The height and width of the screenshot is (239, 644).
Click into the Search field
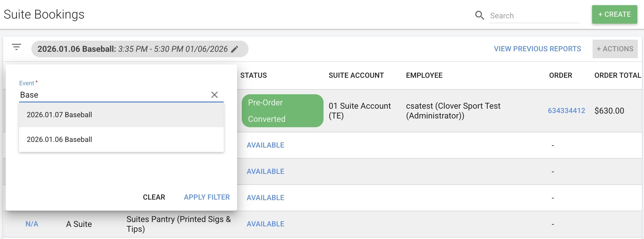tap(534, 16)
